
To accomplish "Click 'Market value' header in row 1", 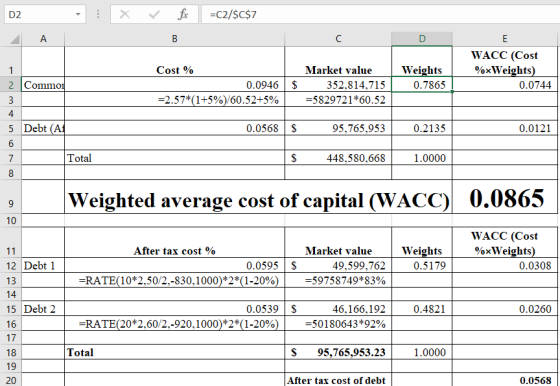I will point(338,70).
